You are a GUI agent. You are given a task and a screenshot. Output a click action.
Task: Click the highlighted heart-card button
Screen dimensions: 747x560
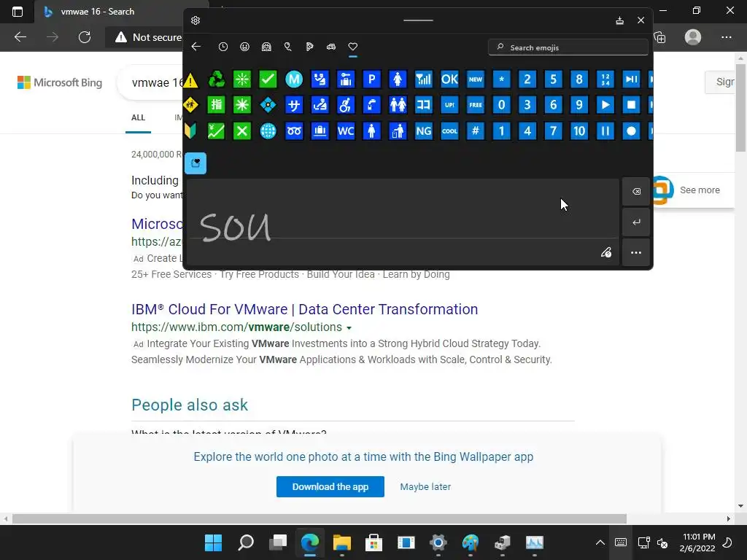pyautogui.click(x=196, y=163)
